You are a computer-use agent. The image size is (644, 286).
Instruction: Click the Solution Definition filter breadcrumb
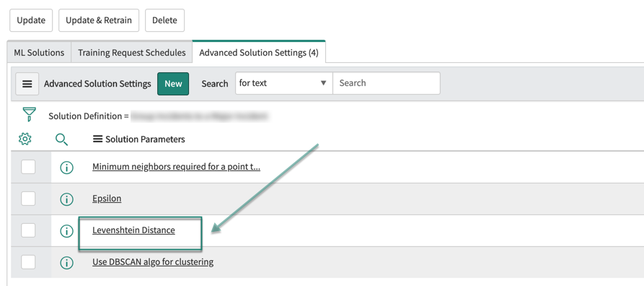(159, 116)
